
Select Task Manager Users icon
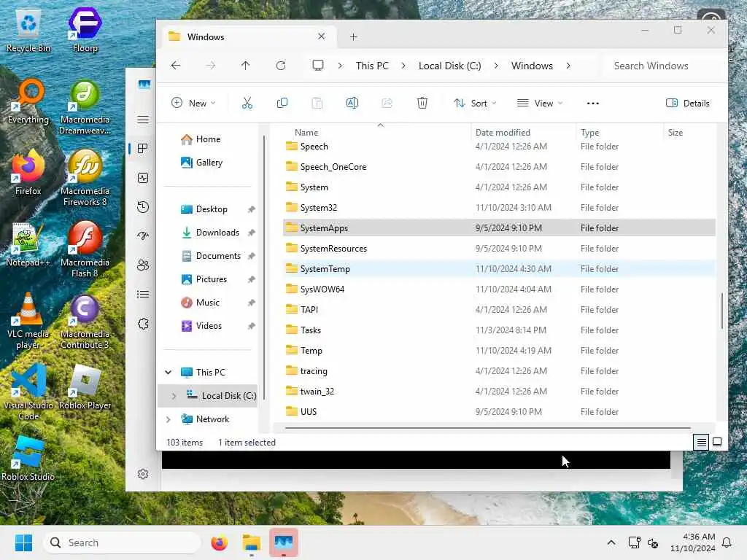point(143,265)
